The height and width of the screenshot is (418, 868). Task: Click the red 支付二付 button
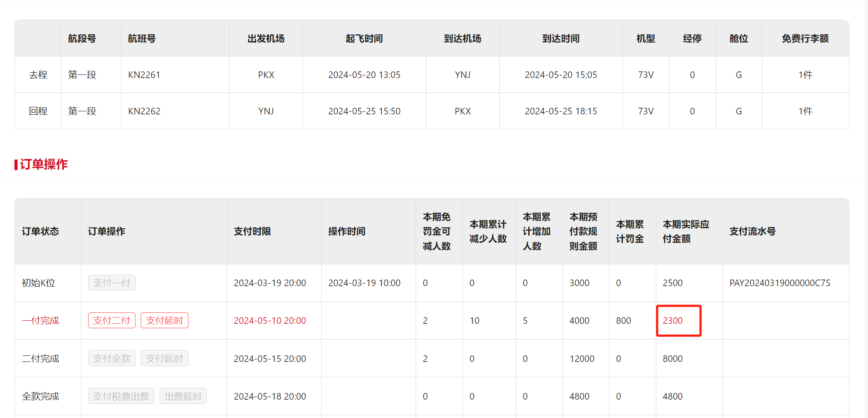pos(111,320)
